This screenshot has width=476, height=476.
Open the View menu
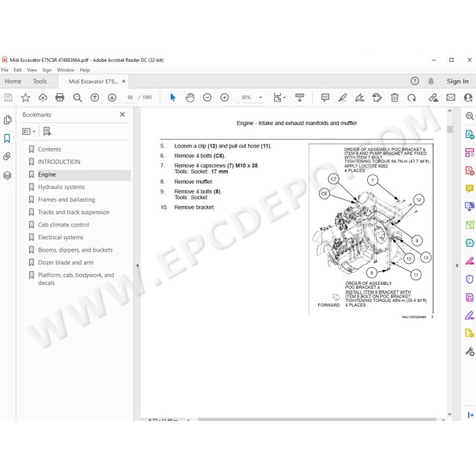click(32, 70)
